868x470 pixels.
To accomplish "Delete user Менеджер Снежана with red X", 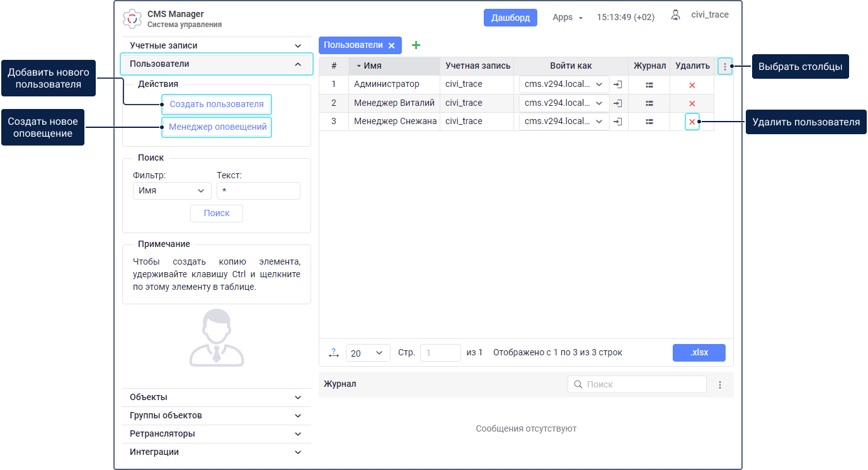I will 692,122.
